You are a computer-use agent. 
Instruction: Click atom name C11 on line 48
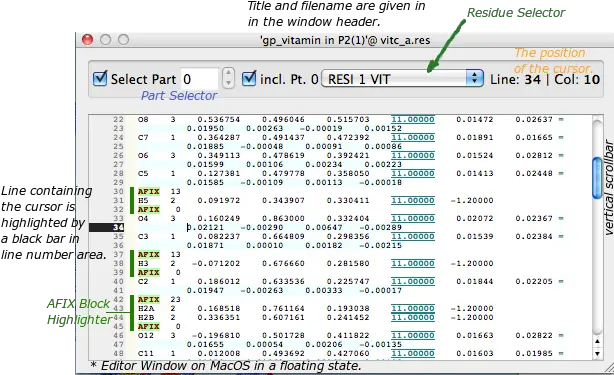click(x=146, y=353)
